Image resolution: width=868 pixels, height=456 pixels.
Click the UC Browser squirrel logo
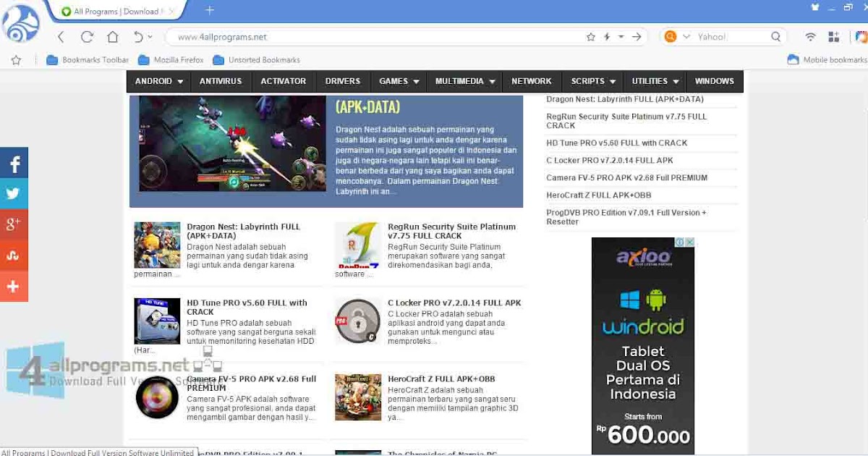21,23
